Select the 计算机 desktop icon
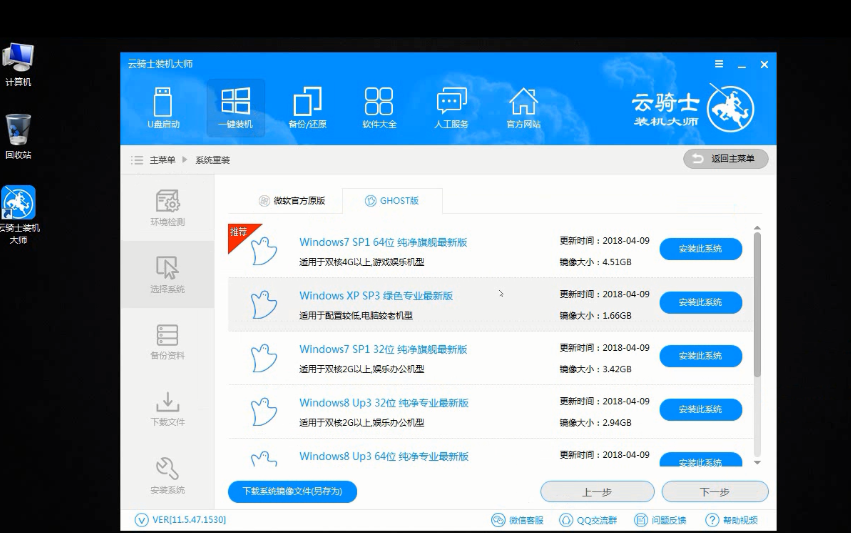Screen dimensions: 851x533 coord(18,64)
